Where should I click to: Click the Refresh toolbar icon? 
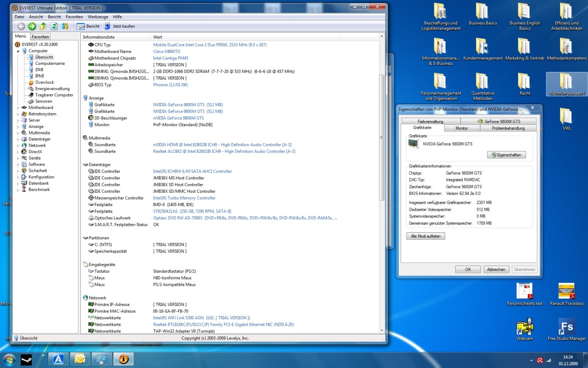54,26
